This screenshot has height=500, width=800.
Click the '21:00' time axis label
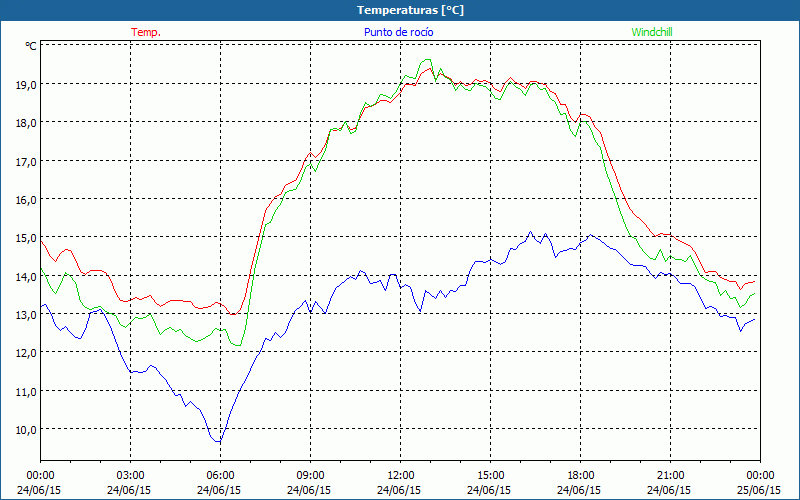tap(670, 476)
